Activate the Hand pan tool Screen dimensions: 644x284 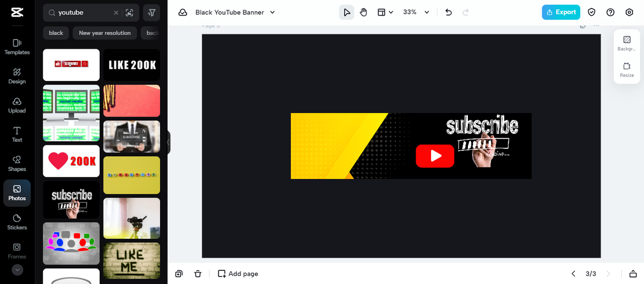click(363, 13)
